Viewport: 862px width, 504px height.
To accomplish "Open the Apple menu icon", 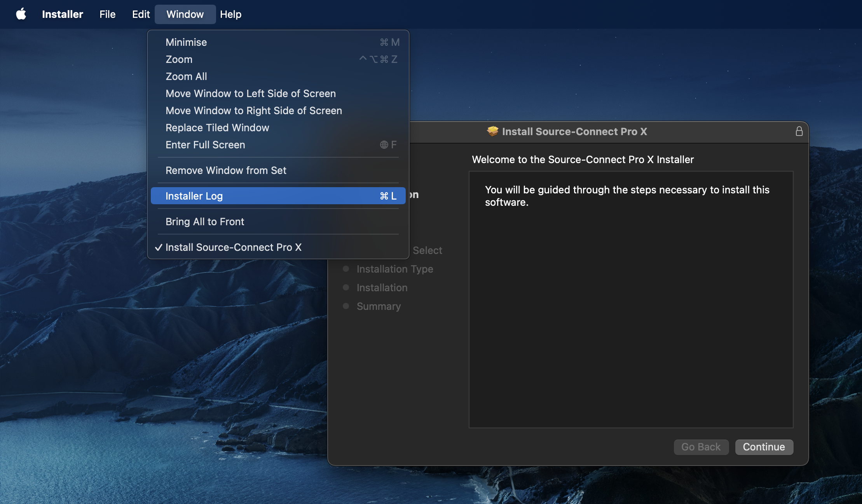I will [21, 14].
